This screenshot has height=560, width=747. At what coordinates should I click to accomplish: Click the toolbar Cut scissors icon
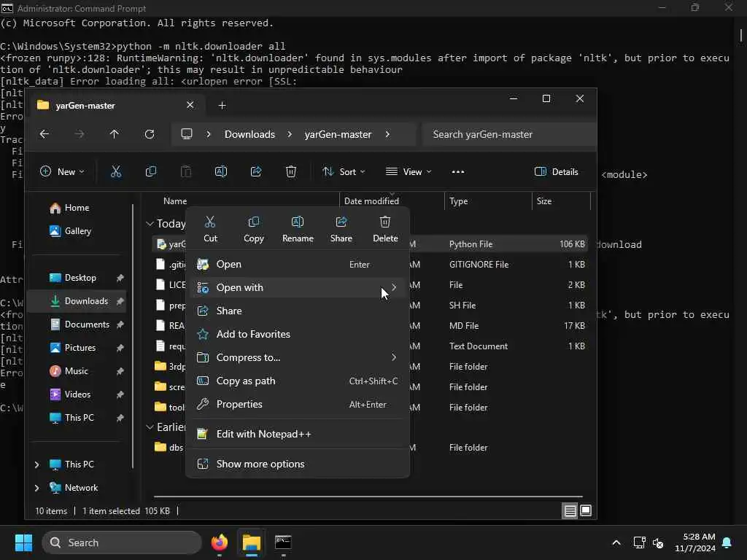116,172
